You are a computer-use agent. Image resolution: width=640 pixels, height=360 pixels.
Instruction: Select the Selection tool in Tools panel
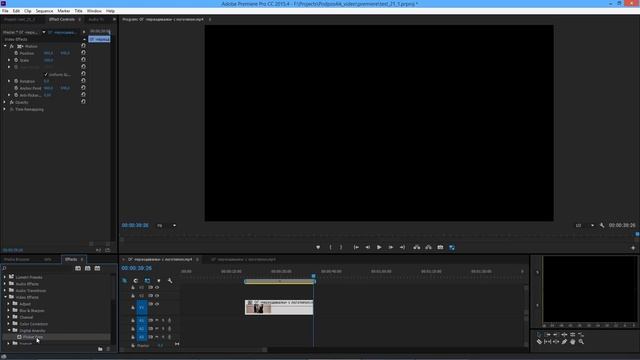click(x=539, y=335)
